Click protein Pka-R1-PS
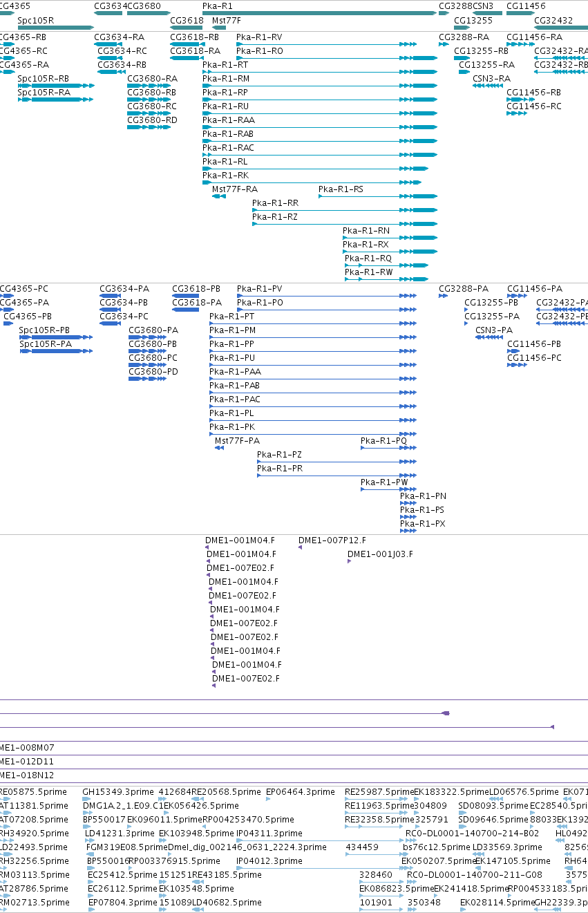The height and width of the screenshot is (913, 588). pos(422,509)
